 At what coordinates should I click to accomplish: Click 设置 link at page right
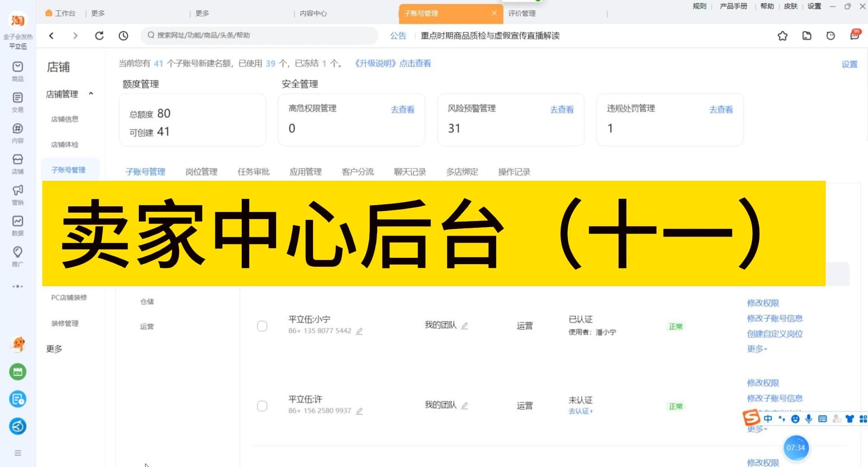coord(849,64)
